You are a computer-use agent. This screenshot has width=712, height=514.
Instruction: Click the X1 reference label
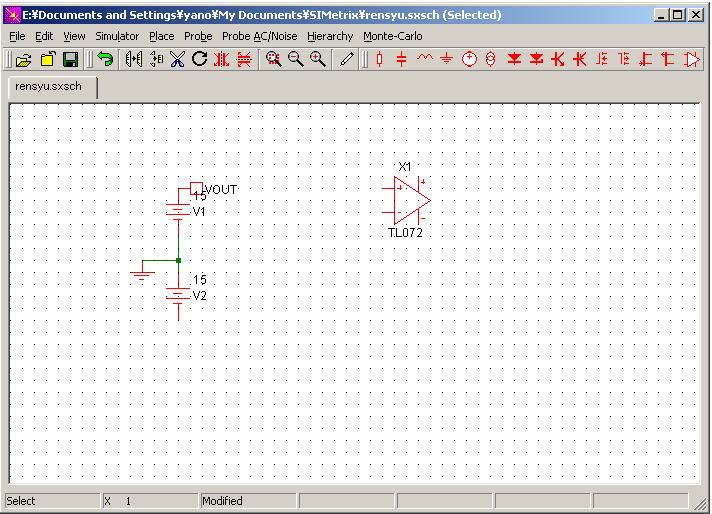(x=405, y=167)
